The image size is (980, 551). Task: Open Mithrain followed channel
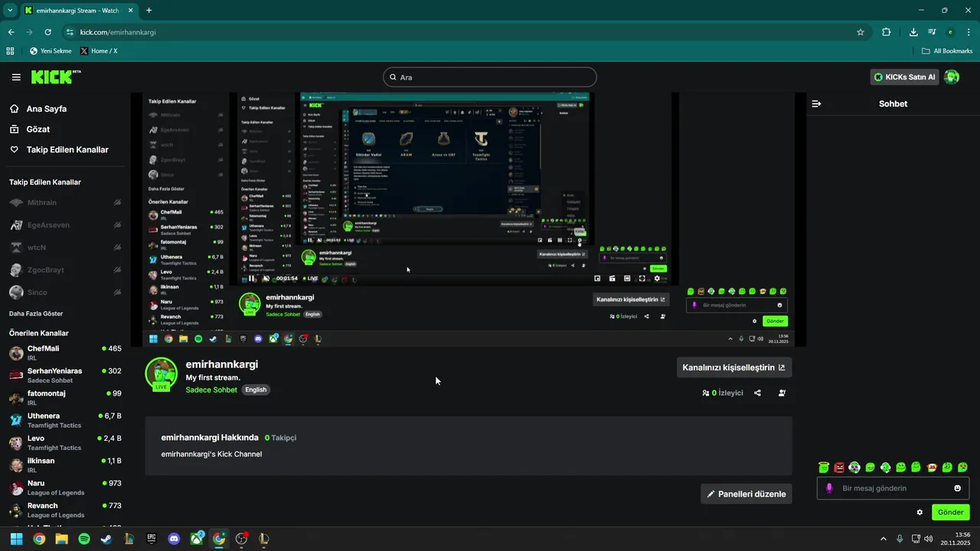pos(65,203)
